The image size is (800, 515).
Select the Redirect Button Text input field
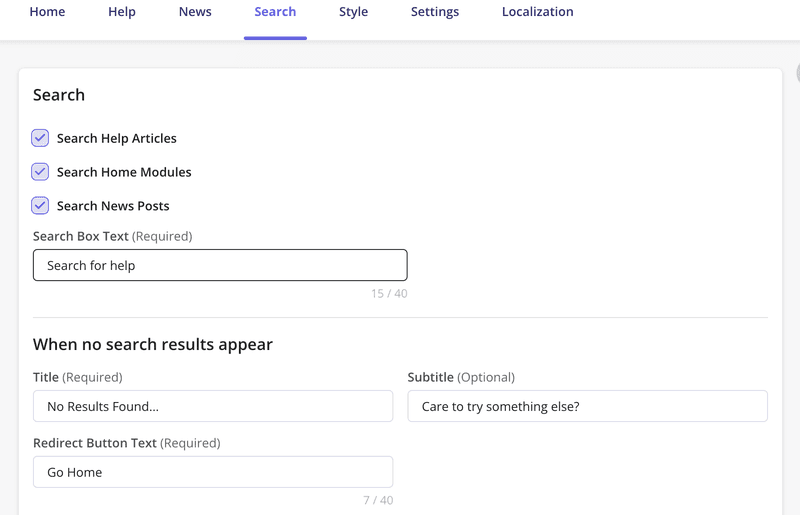click(213, 472)
